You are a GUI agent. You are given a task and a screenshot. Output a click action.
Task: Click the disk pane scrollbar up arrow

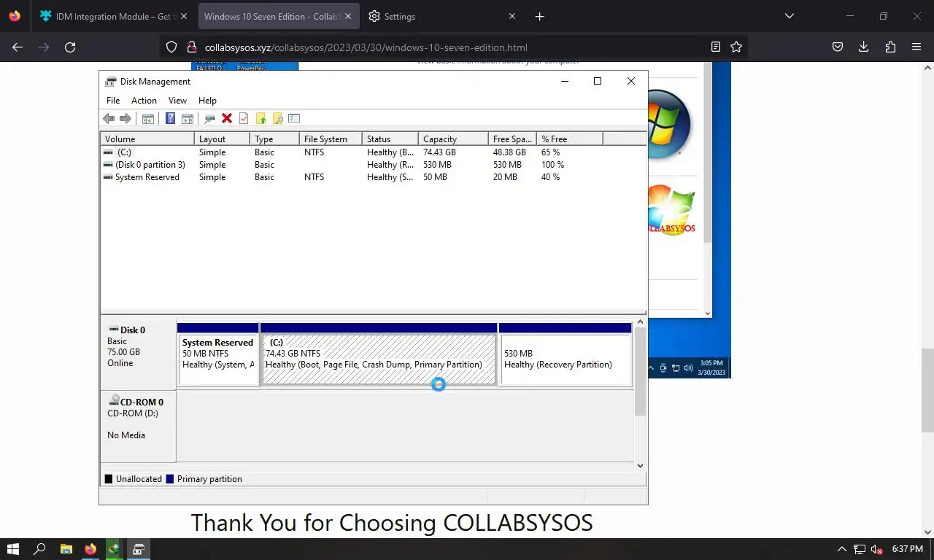click(x=640, y=322)
